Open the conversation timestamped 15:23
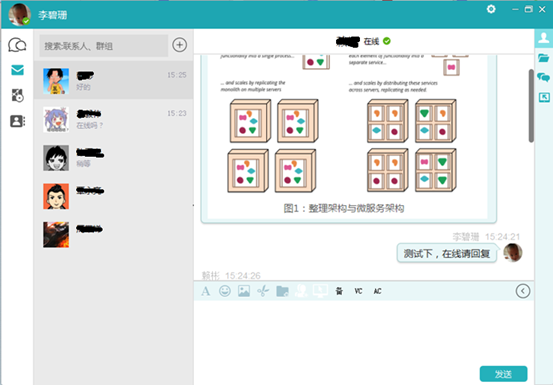The height and width of the screenshot is (385, 553). [x=113, y=119]
